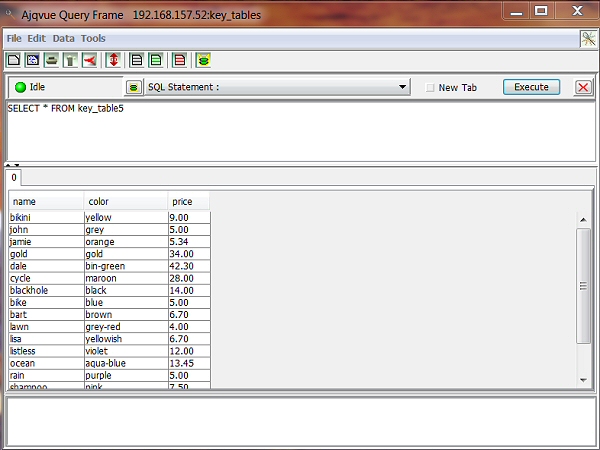This screenshot has width=600, height=450.
Task: Click the first blank-page toolbar icon
Action: [14, 60]
